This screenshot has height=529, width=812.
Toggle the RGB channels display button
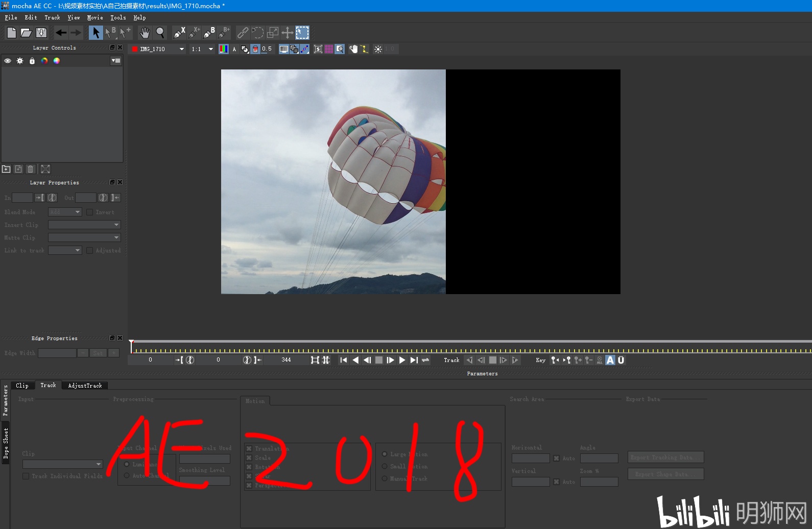tap(224, 49)
